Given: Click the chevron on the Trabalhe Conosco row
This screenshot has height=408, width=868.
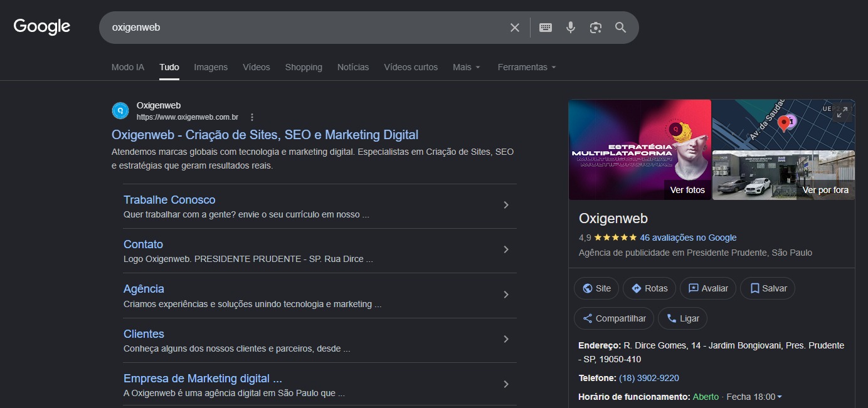Looking at the screenshot, I should (x=506, y=205).
